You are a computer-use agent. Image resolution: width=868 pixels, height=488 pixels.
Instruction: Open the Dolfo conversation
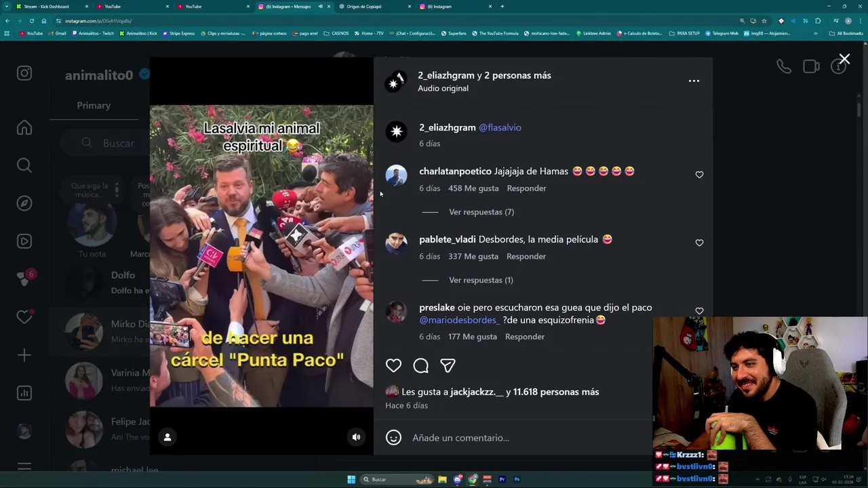pyautogui.click(x=100, y=283)
